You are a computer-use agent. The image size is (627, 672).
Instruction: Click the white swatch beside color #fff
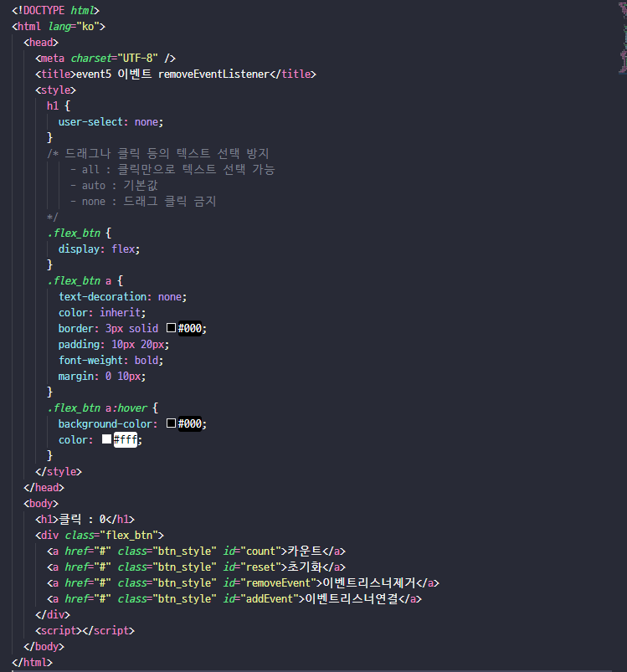(106, 439)
